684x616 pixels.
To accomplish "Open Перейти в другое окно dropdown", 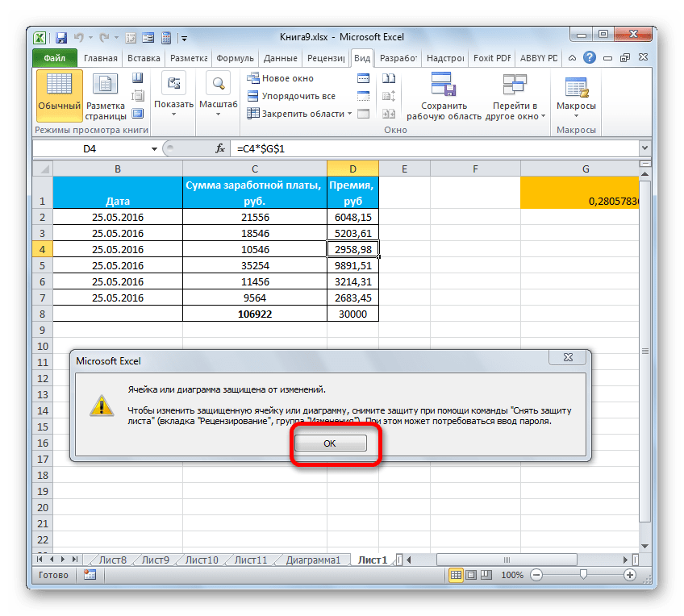I will 515,96.
